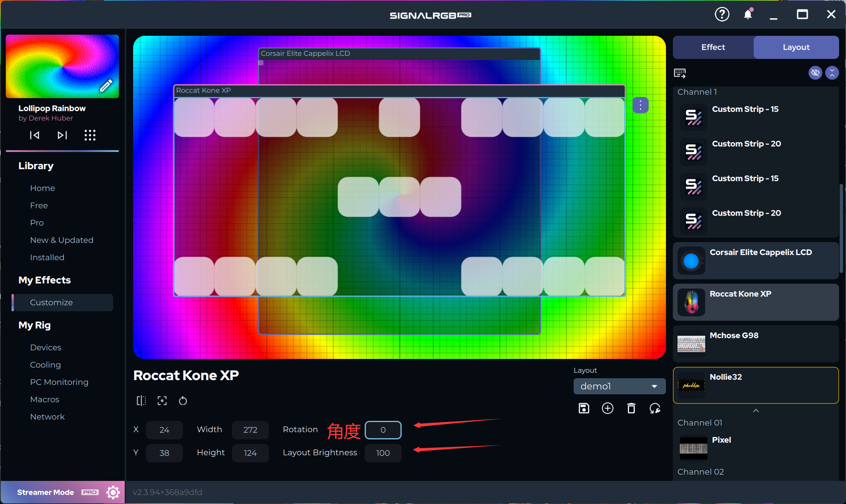Select Roccat Kone XP canvas title bar
Viewport: 846px width, 504px height.
(399, 90)
